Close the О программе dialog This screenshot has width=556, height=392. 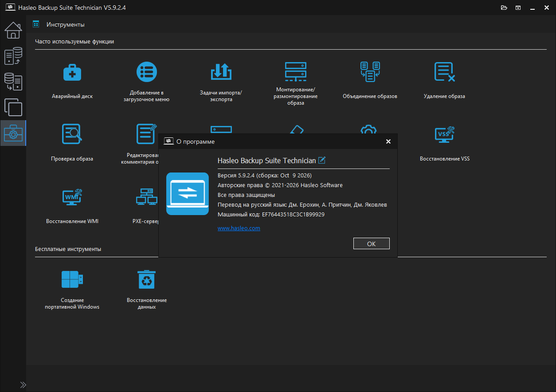[x=388, y=141]
